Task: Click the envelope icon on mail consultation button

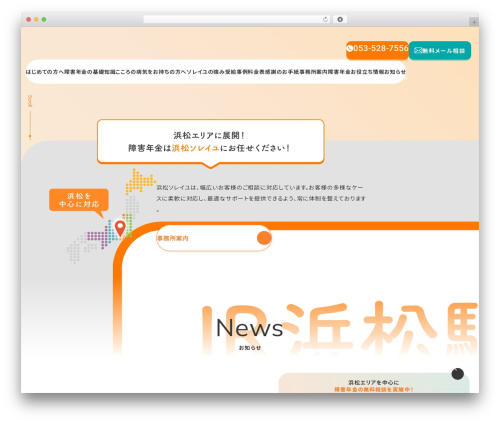Action: pyautogui.click(x=418, y=51)
